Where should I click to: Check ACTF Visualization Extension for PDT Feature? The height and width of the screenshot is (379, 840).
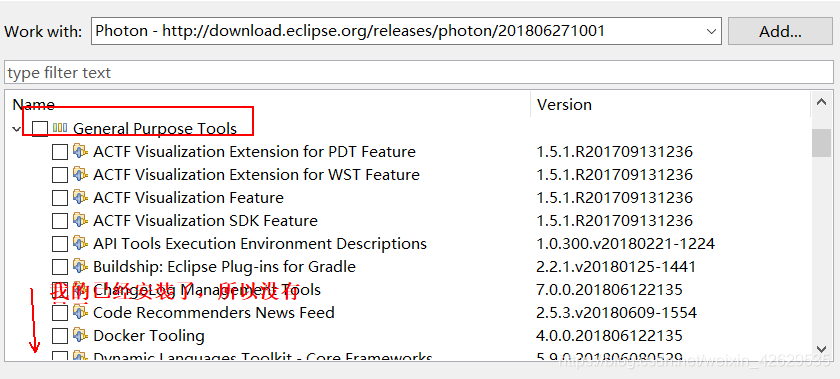[60, 152]
